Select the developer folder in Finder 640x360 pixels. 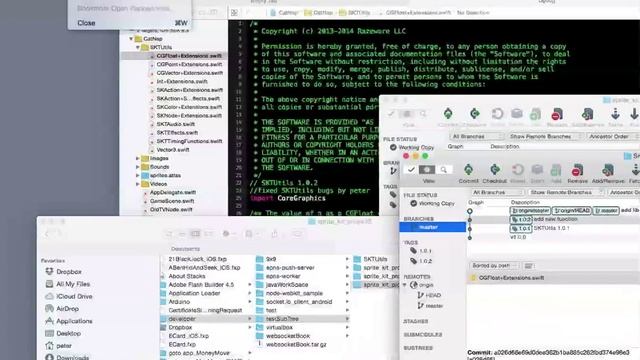click(x=206, y=319)
